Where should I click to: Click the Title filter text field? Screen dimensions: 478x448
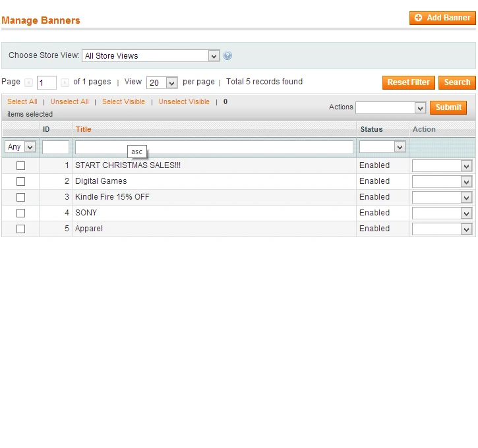click(214, 147)
